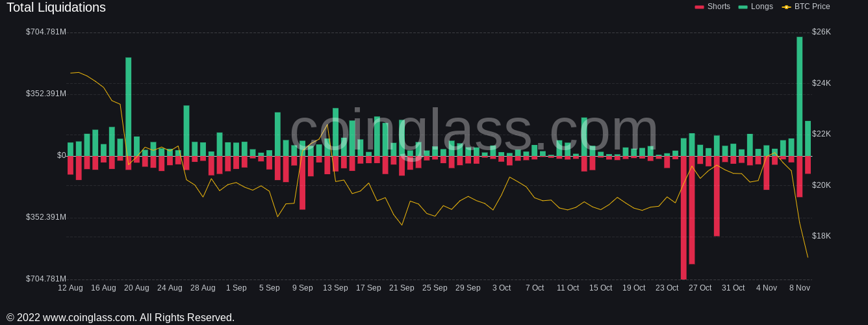The image size is (868, 325).
Task: Click the green Longs legend marker
Action: 743,7
